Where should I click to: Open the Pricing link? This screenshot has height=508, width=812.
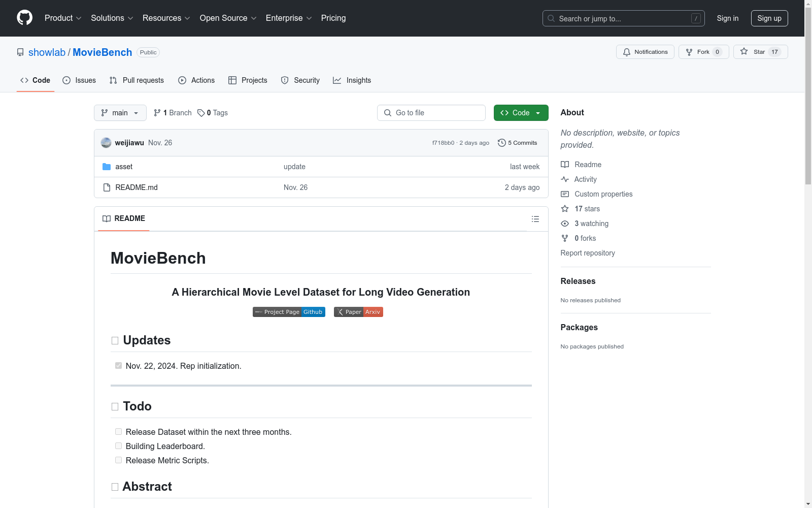(x=333, y=18)
